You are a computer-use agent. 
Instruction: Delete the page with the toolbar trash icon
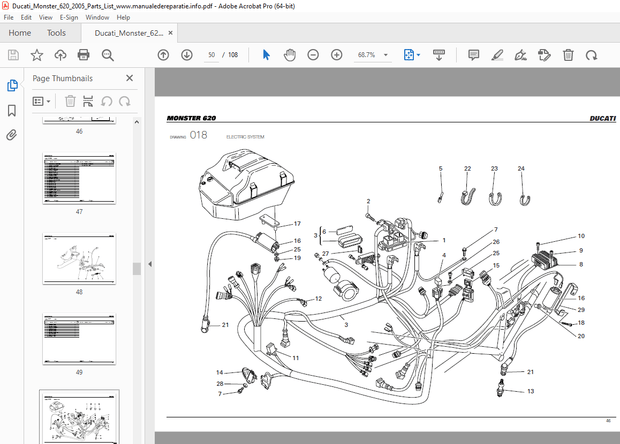(568, 55)
